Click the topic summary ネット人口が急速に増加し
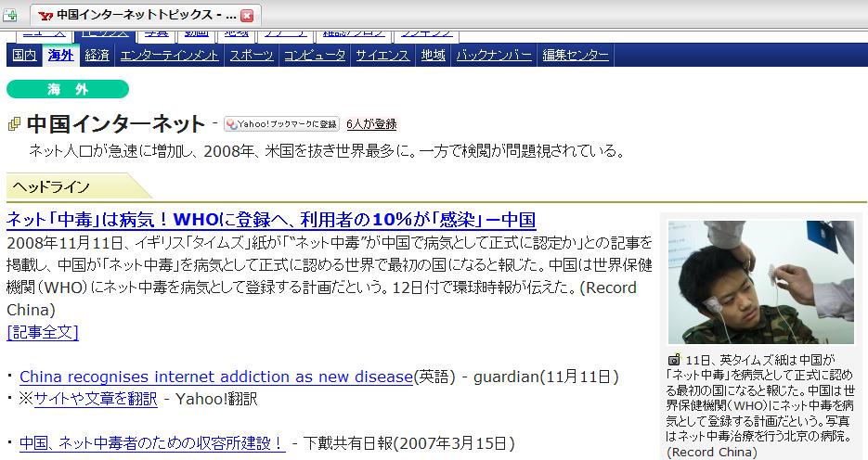 tap(327, 150)
